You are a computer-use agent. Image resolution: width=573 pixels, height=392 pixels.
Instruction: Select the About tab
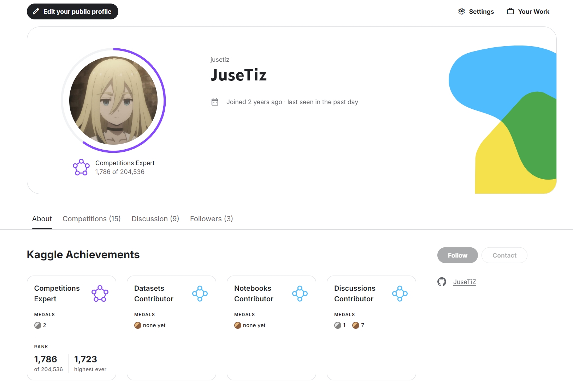[42, 219]
